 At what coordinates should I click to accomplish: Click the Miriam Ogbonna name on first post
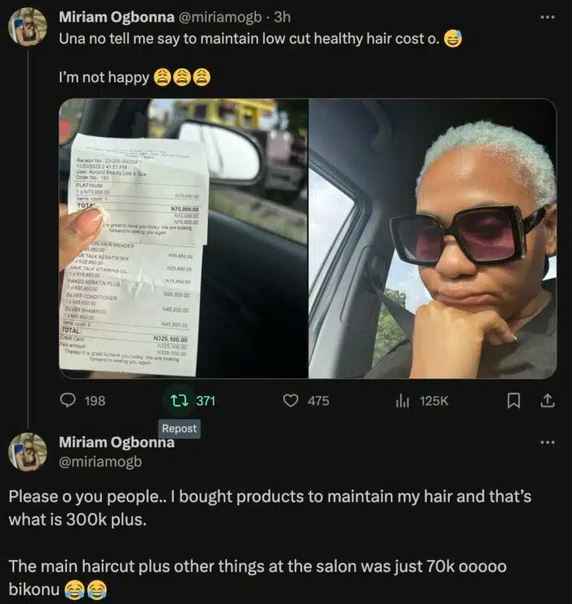tap(116, 17)
